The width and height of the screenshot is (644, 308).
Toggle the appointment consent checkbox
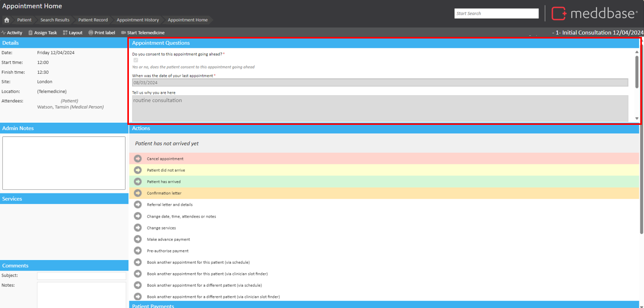tap(136, 60)
